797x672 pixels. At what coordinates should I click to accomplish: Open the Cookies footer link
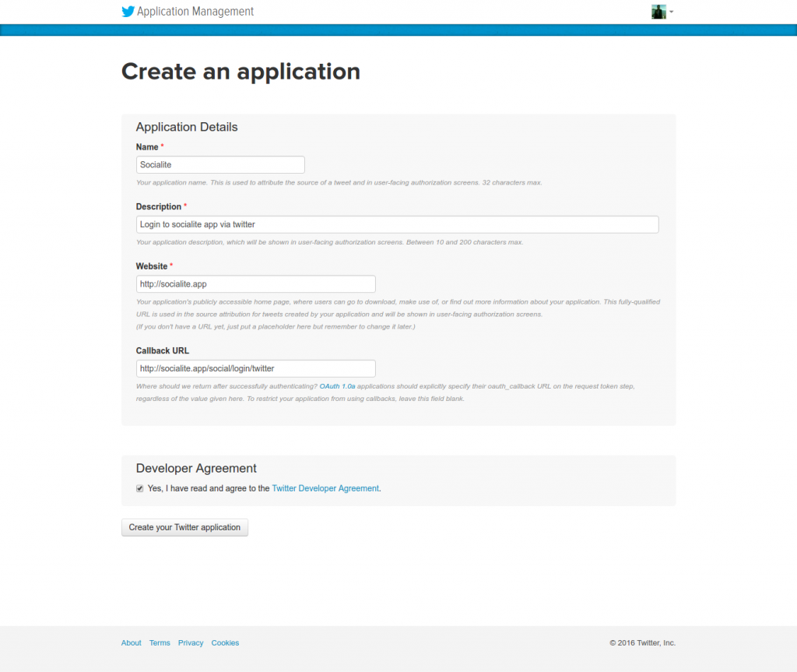tap(225, 642)
